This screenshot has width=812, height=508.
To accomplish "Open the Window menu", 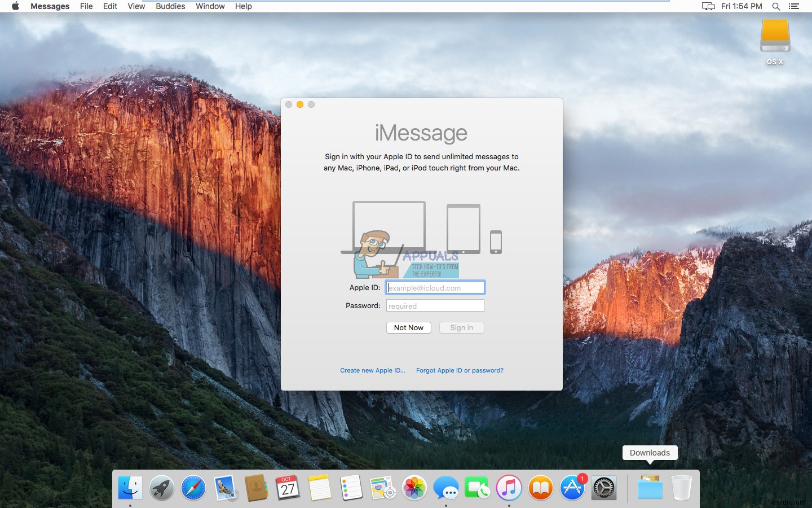I will pyautogui.click(x=210, y=6).
